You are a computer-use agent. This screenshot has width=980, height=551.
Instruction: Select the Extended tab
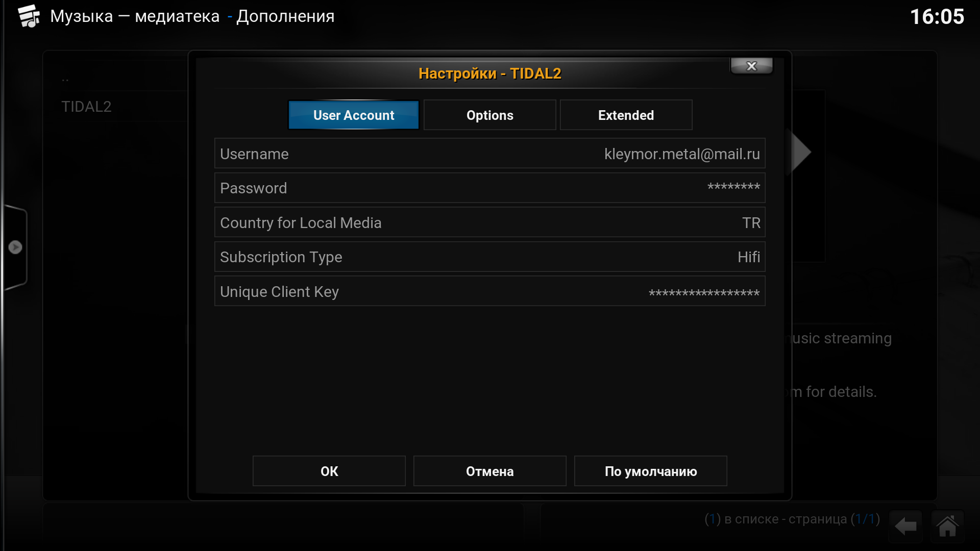click(626, 115)
